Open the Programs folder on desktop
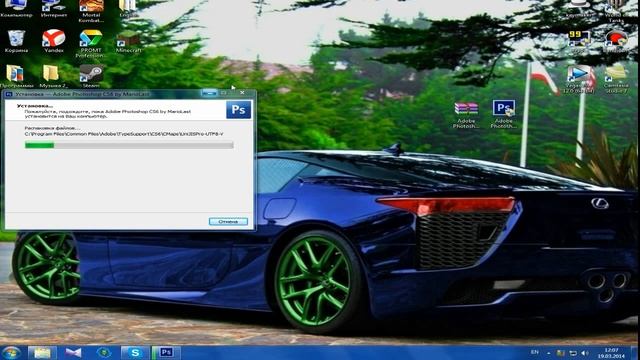Image resolution: width=640 pixels, height=360 pixels. pyautogui.click(x=16, y=76)
